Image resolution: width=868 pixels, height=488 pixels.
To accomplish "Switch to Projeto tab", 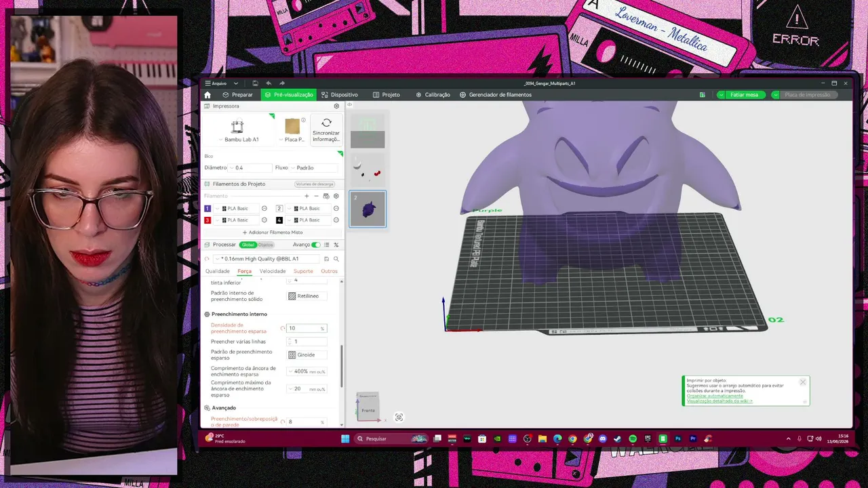I will pos(387,95).
